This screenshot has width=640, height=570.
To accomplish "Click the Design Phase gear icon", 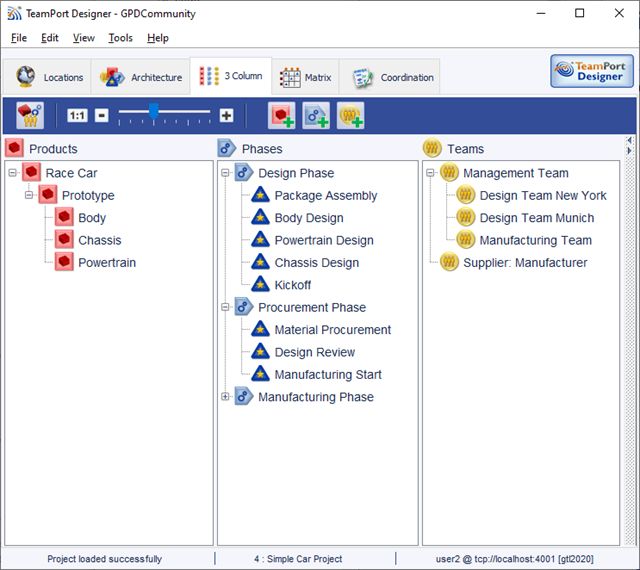I will 244,172.
